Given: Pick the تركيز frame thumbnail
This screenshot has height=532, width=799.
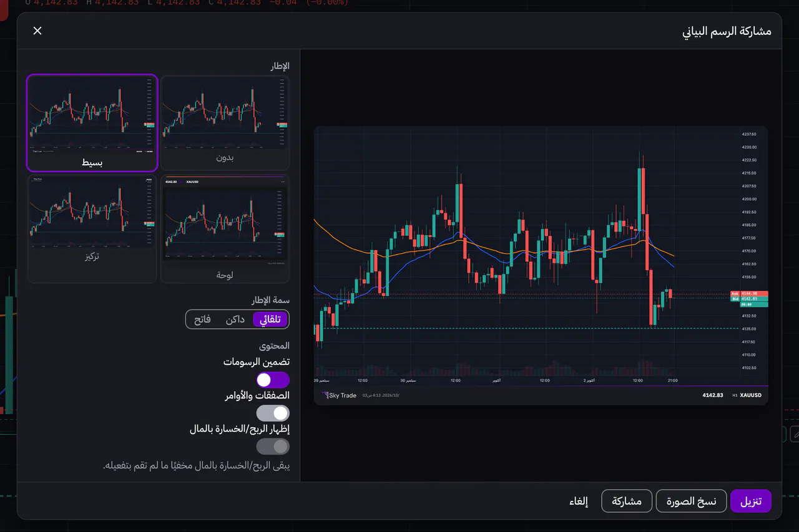Looking at the screenshot, I should click(92, 228).
